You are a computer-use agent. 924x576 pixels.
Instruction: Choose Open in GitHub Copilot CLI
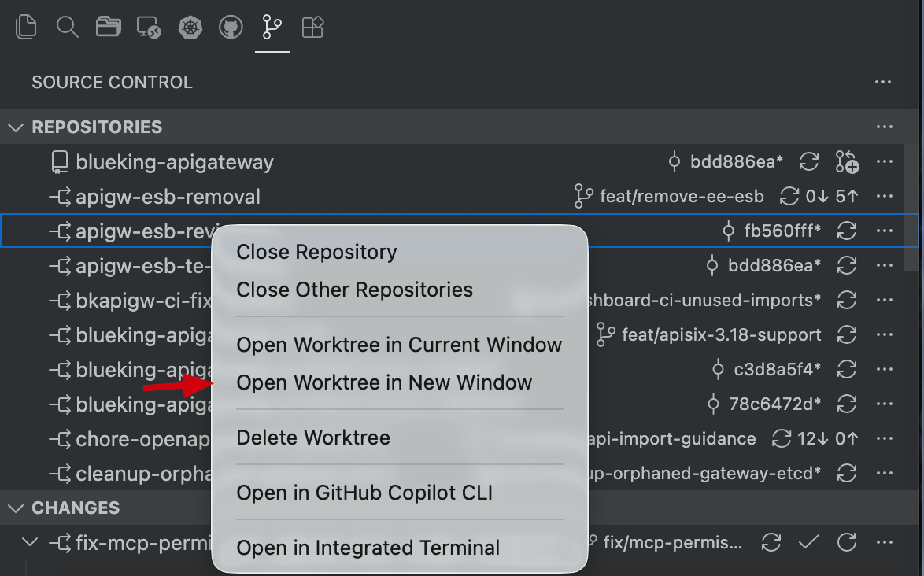[x=400, y=493]
